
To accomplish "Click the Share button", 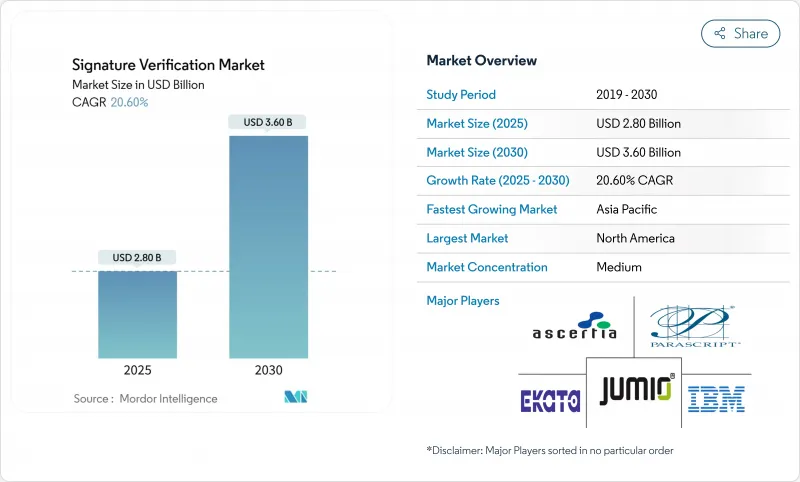I will (x=740, y=33).
